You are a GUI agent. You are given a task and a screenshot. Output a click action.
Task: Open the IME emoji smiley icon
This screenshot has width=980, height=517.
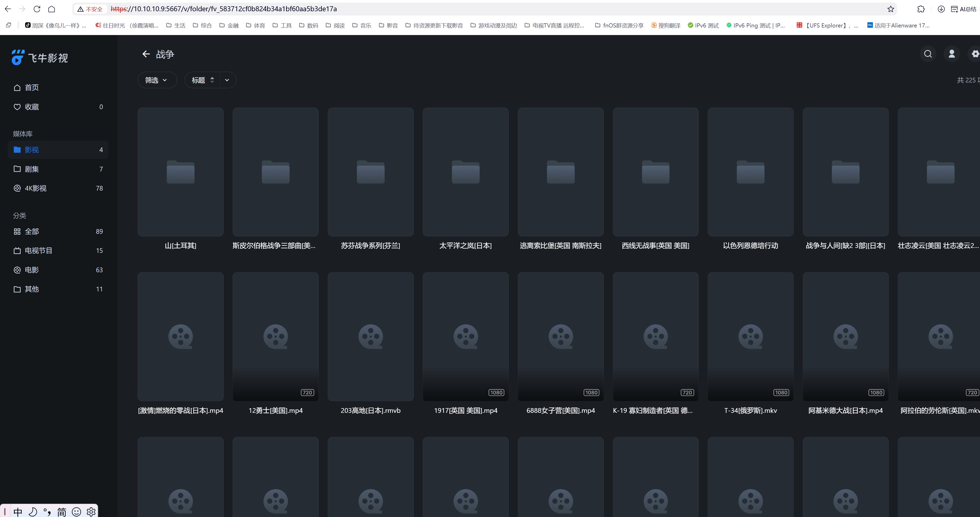click(76, 512)
